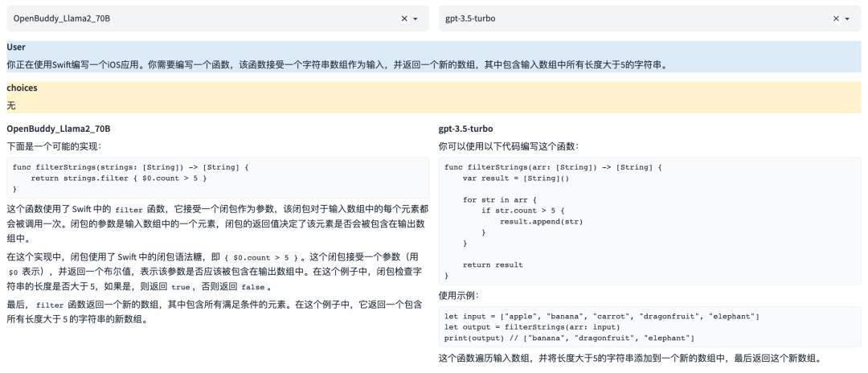Screen dimensions: 868x373
Task: Click '下面是一个可能的实现：' text
Action: coord(55,146)
